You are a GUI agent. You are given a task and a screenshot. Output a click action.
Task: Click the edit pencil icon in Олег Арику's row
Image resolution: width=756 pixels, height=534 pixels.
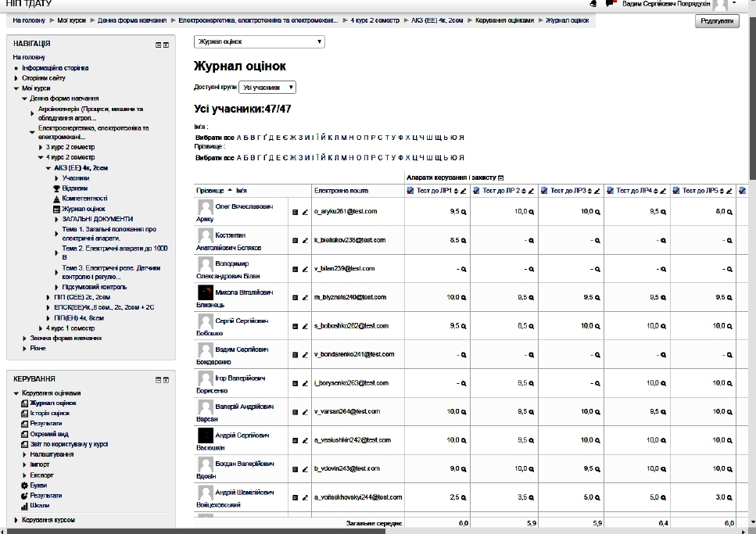click(x=306, y=212)
